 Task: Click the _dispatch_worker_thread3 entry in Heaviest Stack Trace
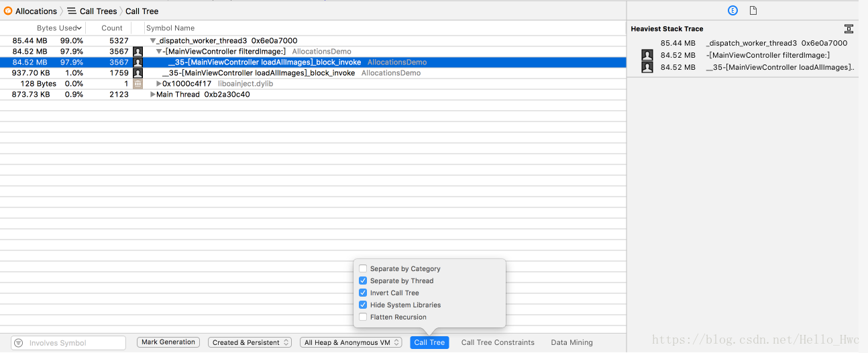click(777, 43)
